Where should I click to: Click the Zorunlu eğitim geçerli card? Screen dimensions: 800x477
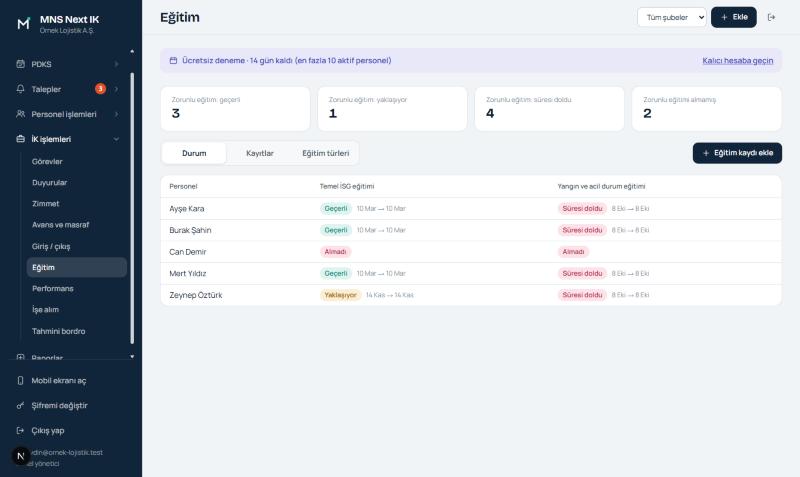click(235, 109)
